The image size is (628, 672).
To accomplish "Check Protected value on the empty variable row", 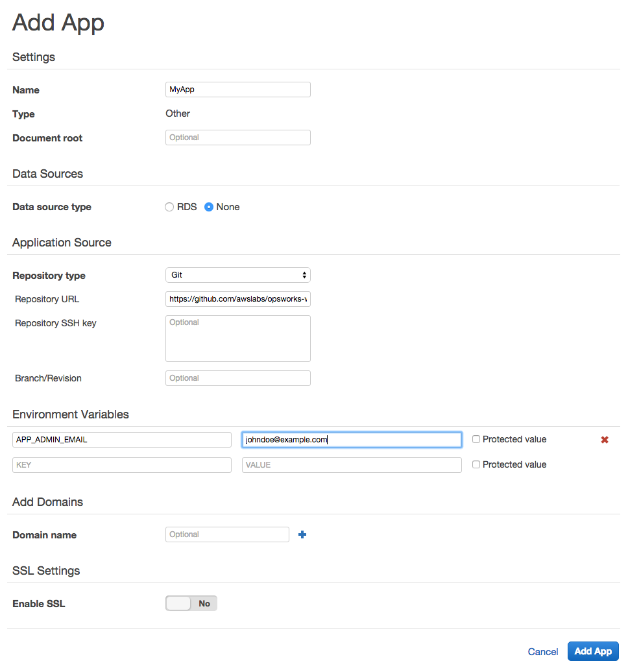I will 476,464.
